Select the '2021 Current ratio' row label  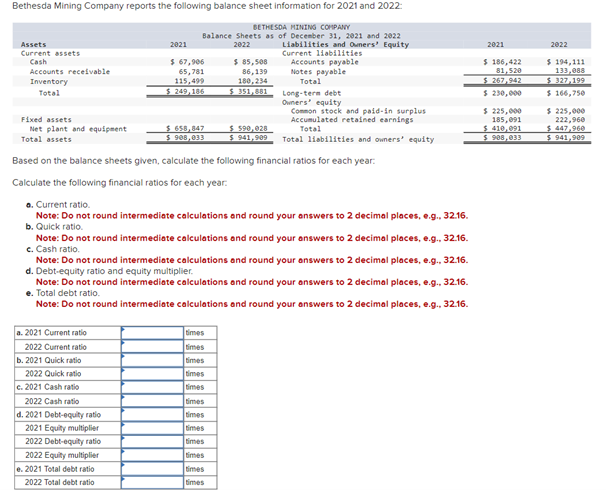pos(56,333)
